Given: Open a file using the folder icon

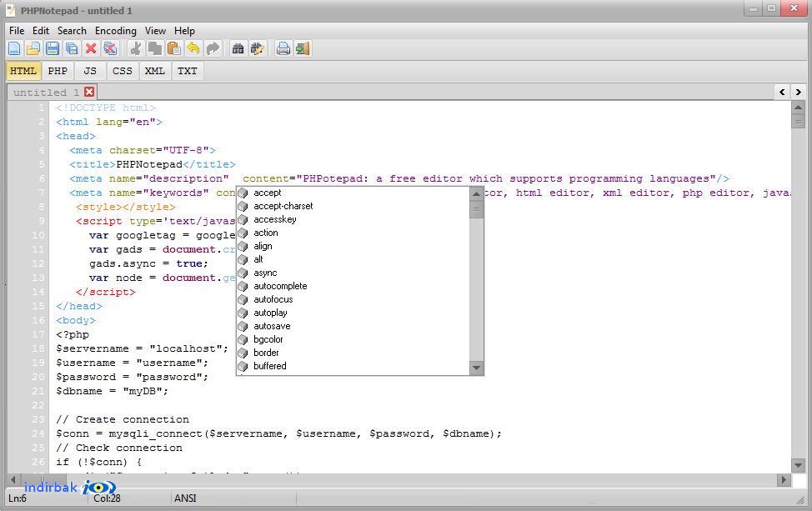Looking at the screenshot, I should point(33,48).
